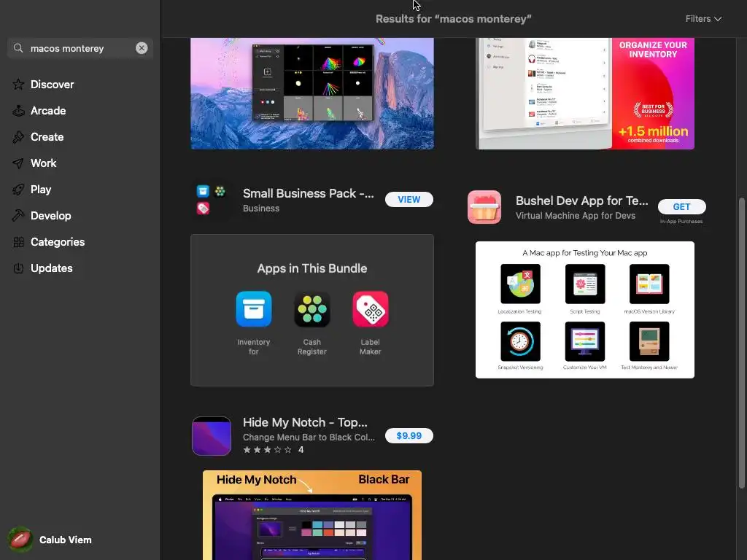Click "Virtual Machine App for Devs" subtitle
Screen dimensions: 747x560
[x=575, y=216]
